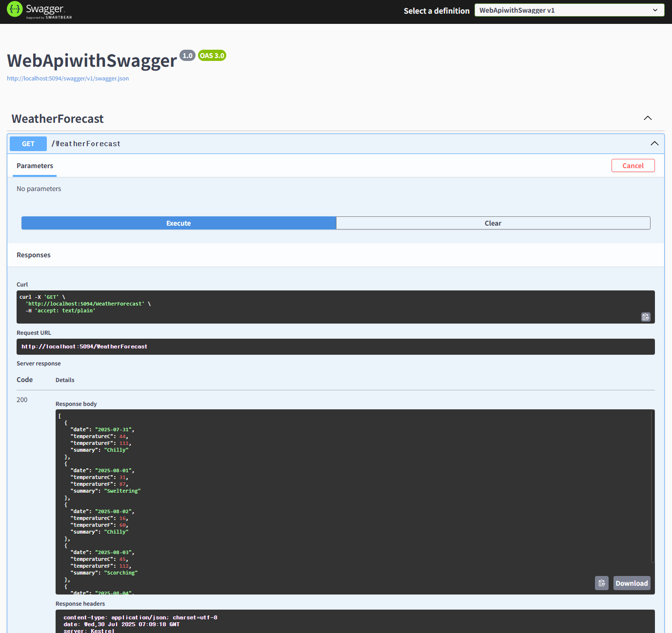Screen dimensions: 672x633
Task: Open the Select a definition dropdown
Action: 569,10
